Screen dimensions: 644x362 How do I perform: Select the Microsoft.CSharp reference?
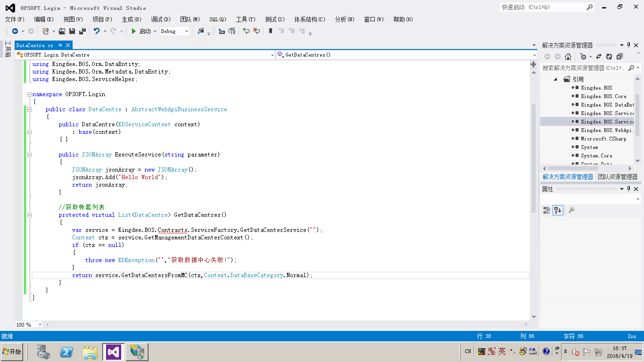click(x=603, y=139)
